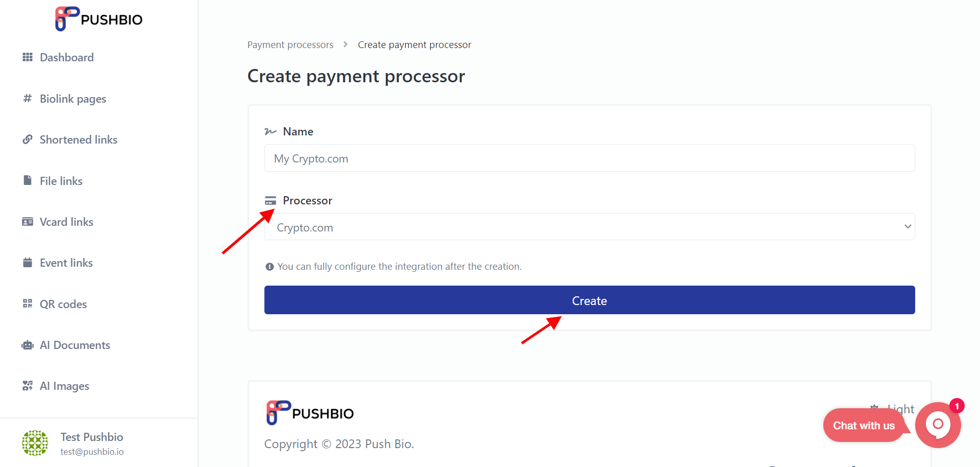This screenshot has height=467, width=980.
Task: Click the File links document icon
Action: [x=28, y=180]
